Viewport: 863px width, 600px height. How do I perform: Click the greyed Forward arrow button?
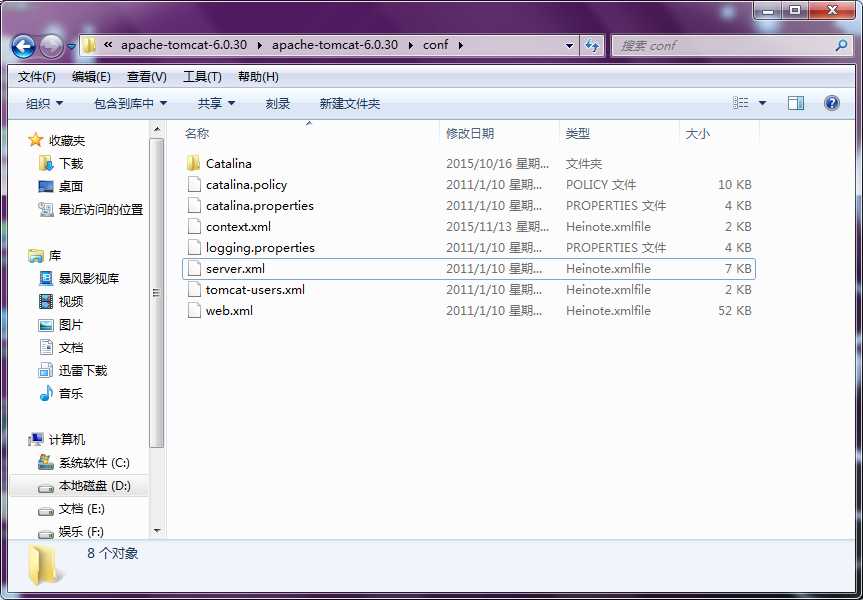click(x=52, y=46)
